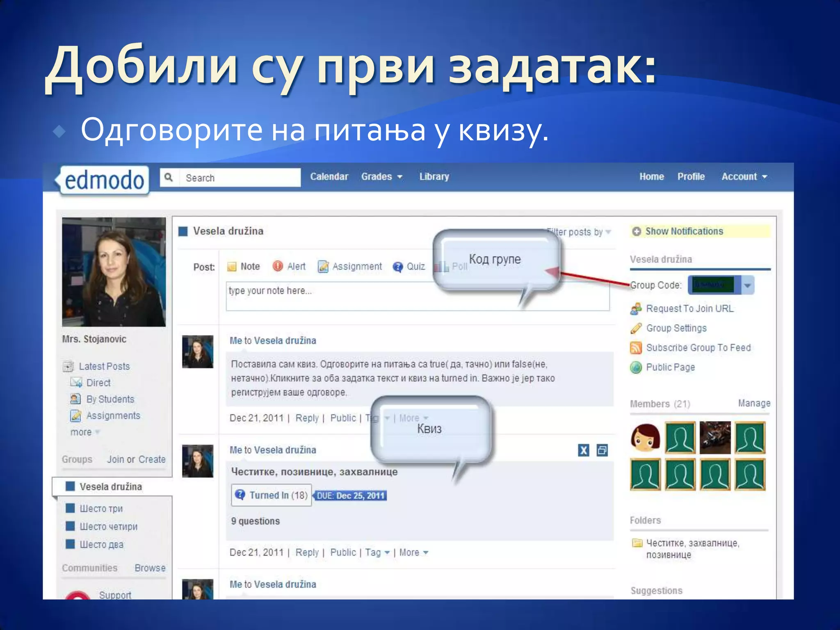The height and width of the screenshot is (630, 840).
Task: Open the Library menu item
Action: 434,177
